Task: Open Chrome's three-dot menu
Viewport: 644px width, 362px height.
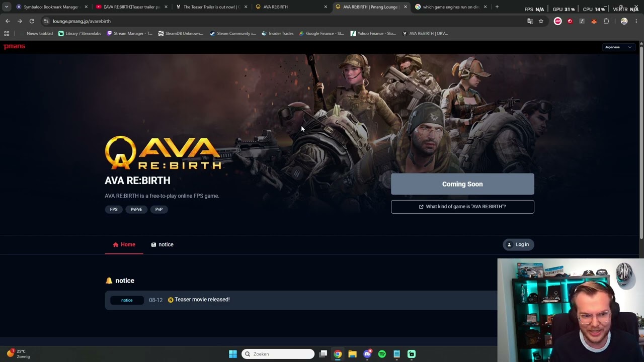Action: pyautogui.click(x=636, y=21)
